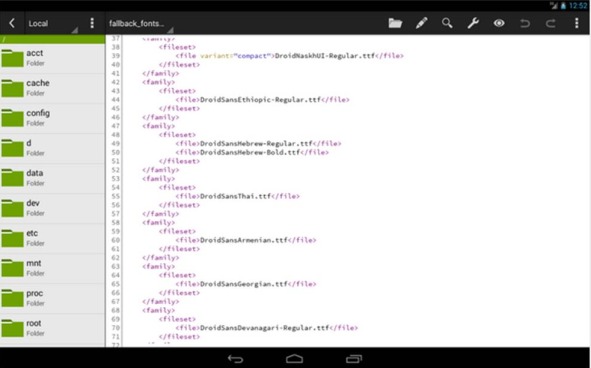This screenshot has width=591, height=368.
Task: Click the DroidSansGeorgian.ttf text
Action: click(243, 284)
